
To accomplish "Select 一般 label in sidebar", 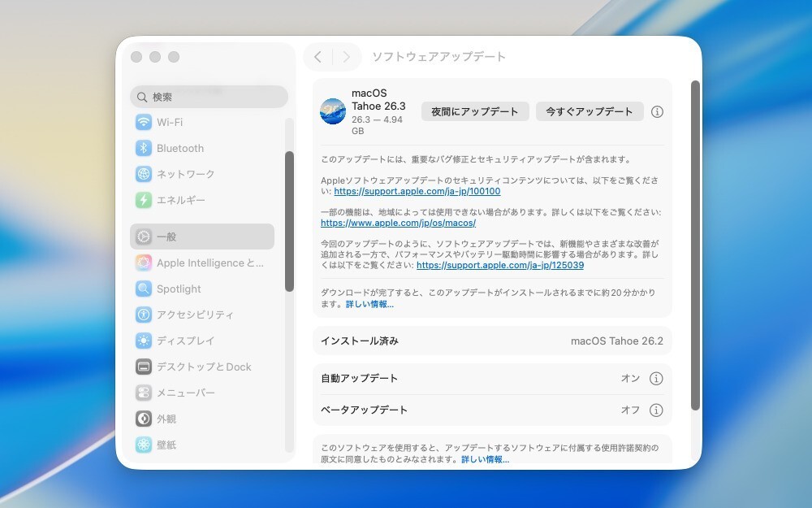I will [166, 237].
